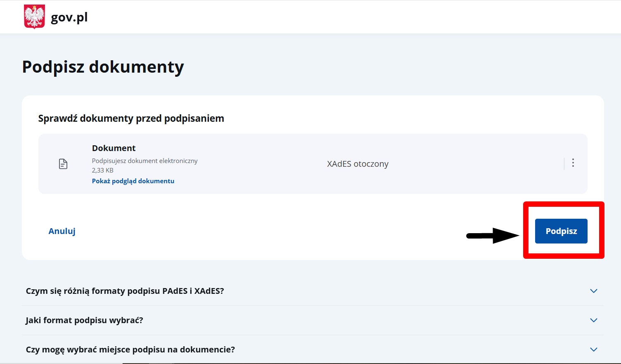Click the Polish eagle emblem logo
This screenshot has width=621, height=364.
coord(34,17)
